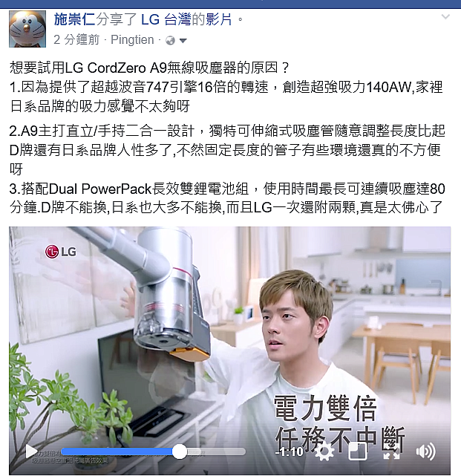
Task: Jump to unplayed part of progress bar
Action: 216,451
